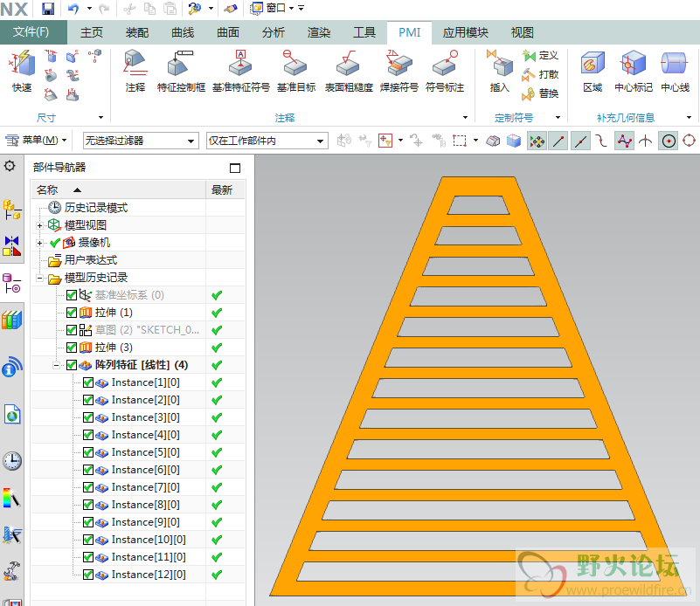Image resolution: width=700 pixels, height=606 pixels.
Task: Switch to the 主页 home tab
Action: (x=92, y=32)
